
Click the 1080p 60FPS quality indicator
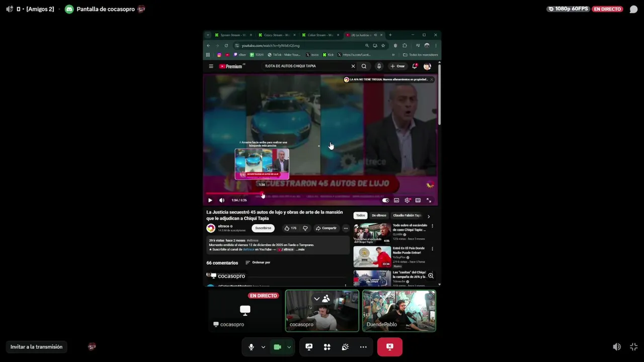coord(568,9)
